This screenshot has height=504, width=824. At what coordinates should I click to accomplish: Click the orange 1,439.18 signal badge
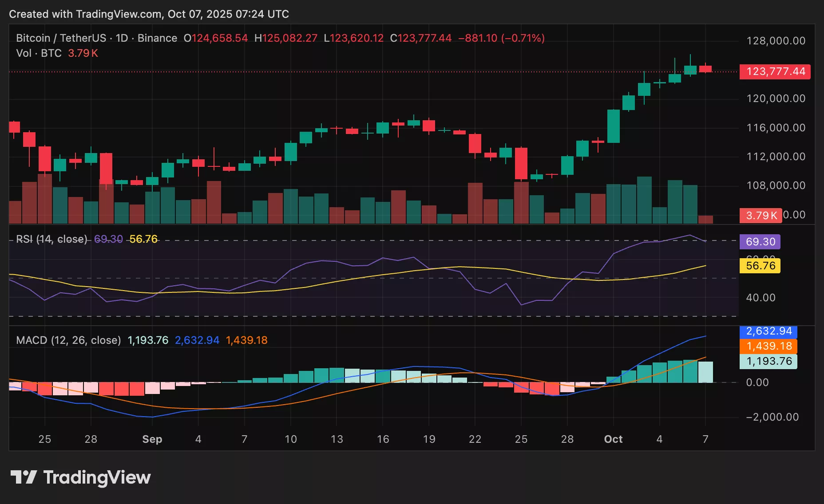(x=768, y=346)
